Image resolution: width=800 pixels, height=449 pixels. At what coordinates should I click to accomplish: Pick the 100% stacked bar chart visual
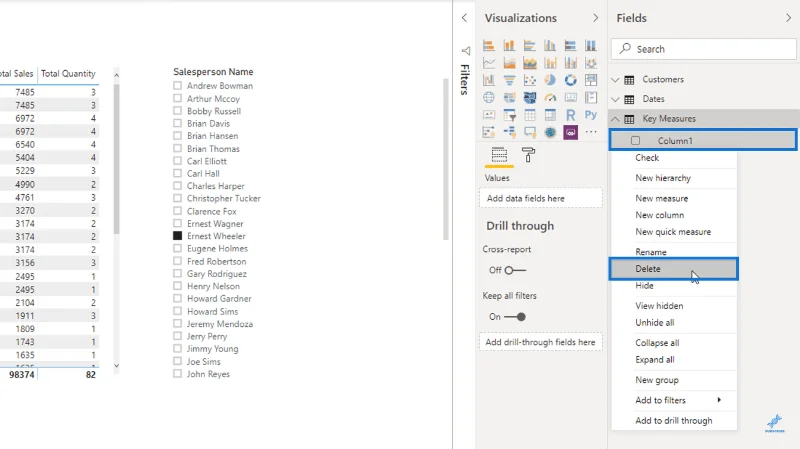(570, 45)
